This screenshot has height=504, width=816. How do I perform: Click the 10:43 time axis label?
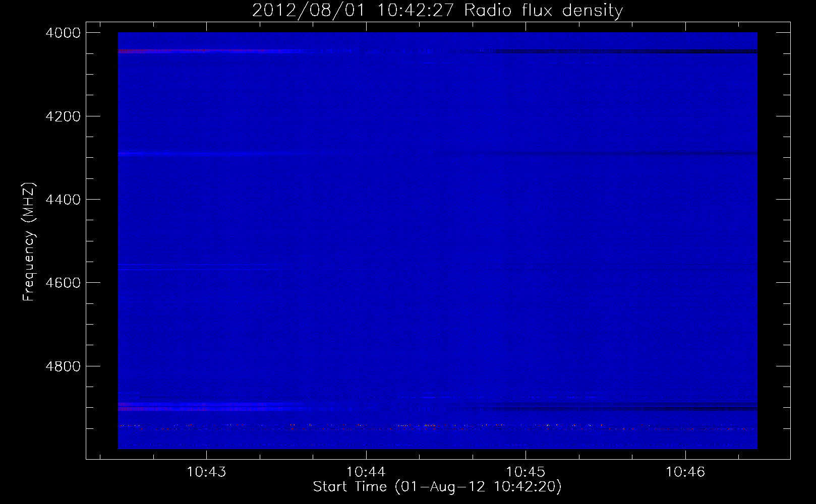pos(206,472)
